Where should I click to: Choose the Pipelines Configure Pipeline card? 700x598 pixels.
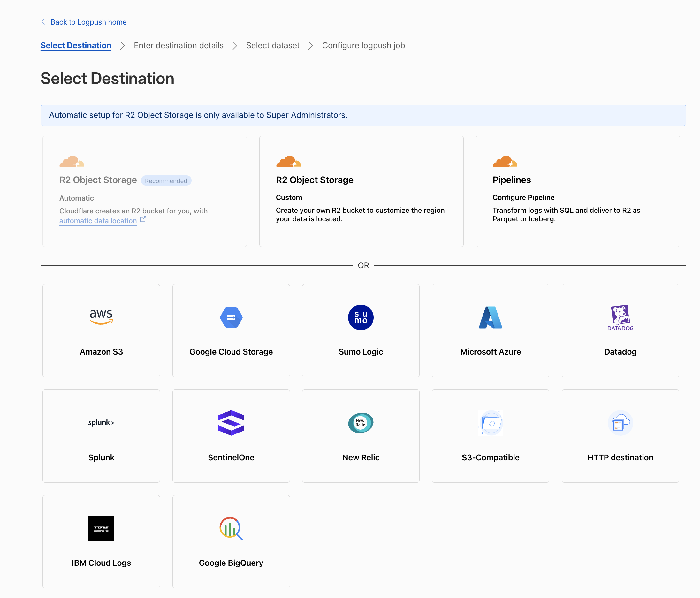pos(578,191)
